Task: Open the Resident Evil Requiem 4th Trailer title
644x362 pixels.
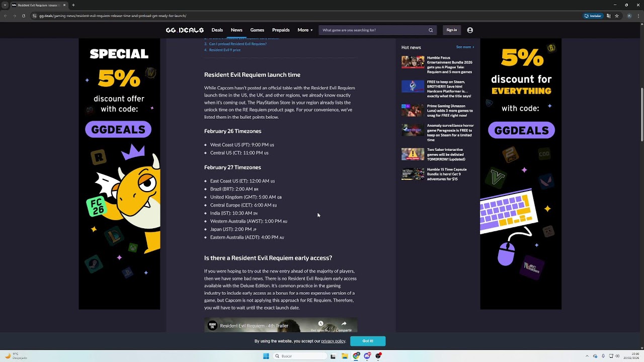Action: 254,326
